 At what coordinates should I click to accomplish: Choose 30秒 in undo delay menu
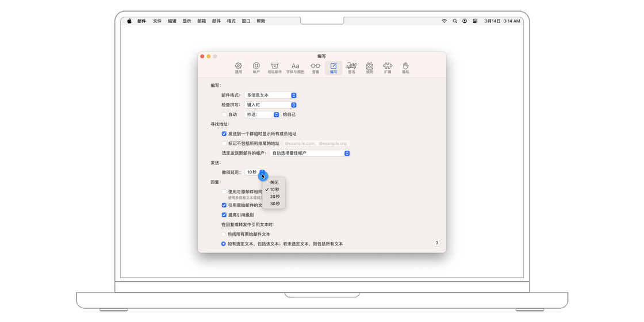pyautogui.click(x=274, y=204)
